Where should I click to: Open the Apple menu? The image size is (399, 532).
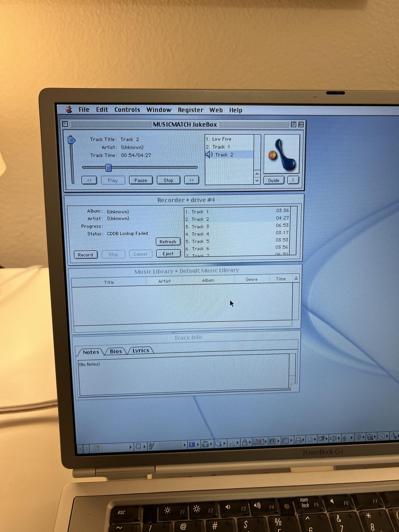pyautogui.click(x=69, y=110)
